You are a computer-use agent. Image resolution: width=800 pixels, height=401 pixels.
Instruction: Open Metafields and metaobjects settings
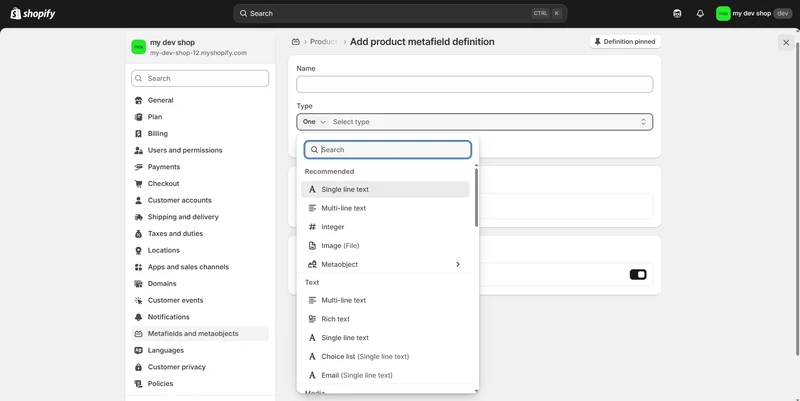[200, 334]
